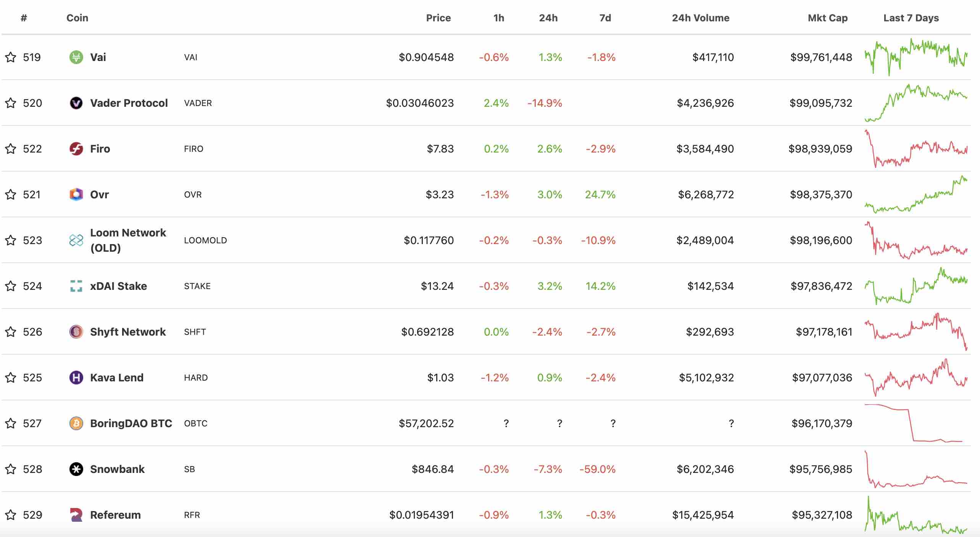The image size is (980, 537).
Task: Sort by the Coin column header
Action: (77, 18)
